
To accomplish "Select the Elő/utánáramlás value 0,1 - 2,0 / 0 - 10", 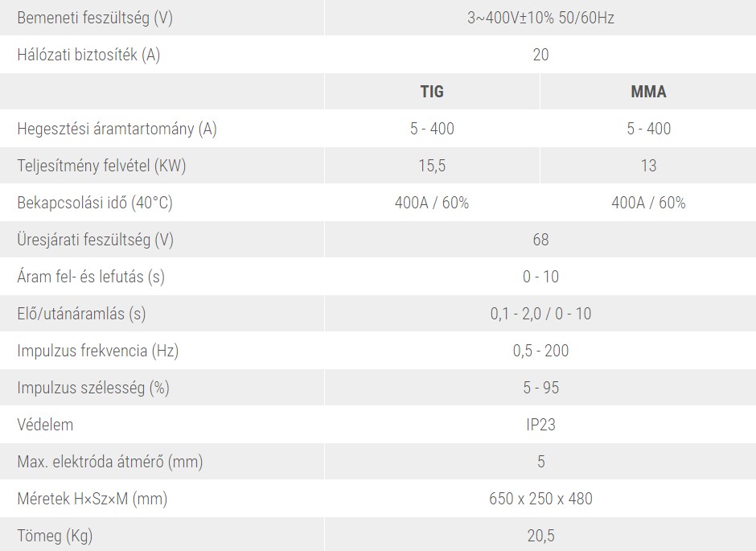I will [x=540, y=314].
